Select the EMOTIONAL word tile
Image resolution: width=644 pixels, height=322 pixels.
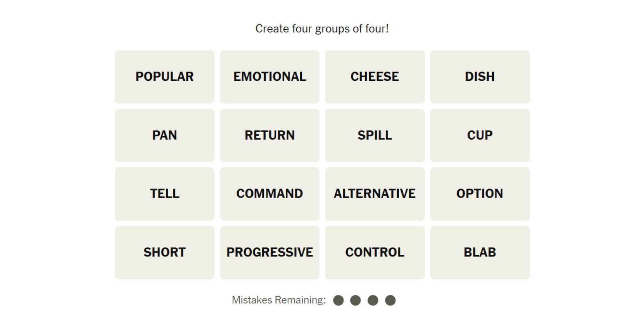(269, 77)
